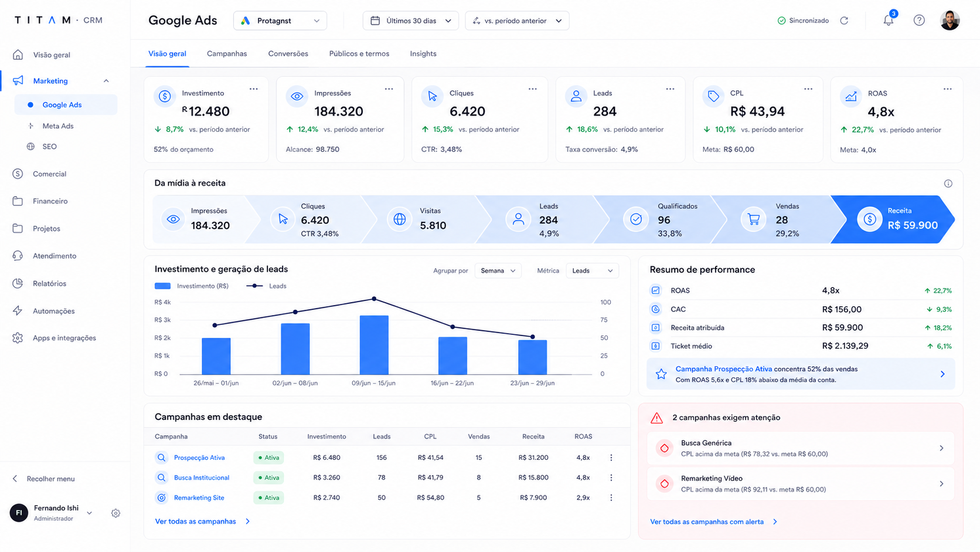Open the Prospecção Ativa campaign link

click(199, 458)
